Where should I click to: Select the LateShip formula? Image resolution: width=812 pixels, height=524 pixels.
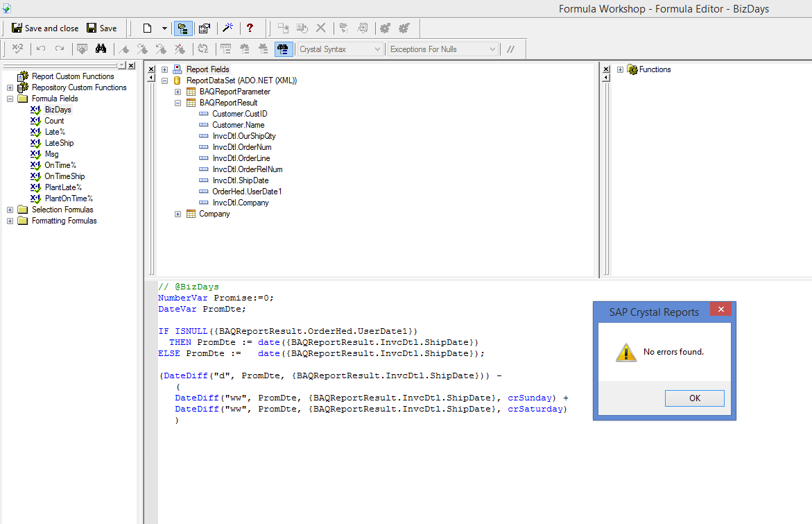(x=59, y=143)
